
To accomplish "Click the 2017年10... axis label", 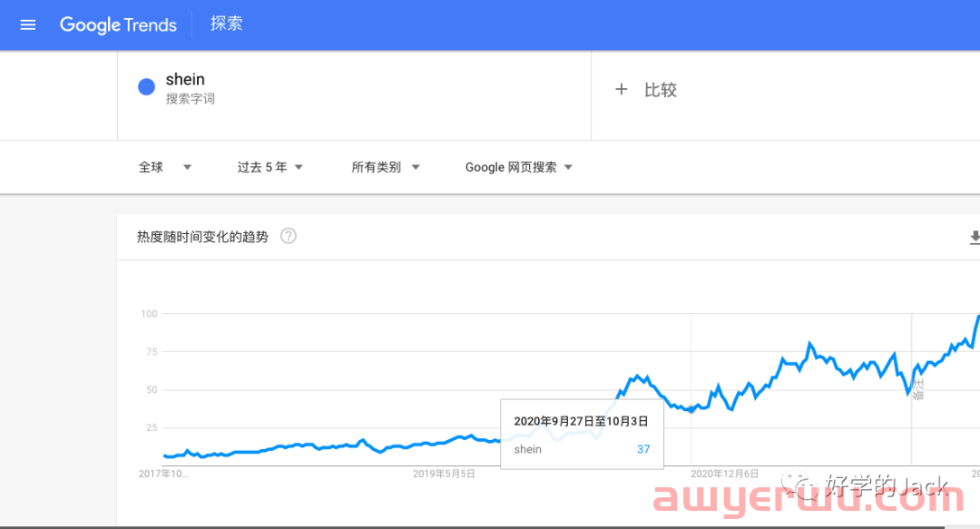I will tap(163, 474).
